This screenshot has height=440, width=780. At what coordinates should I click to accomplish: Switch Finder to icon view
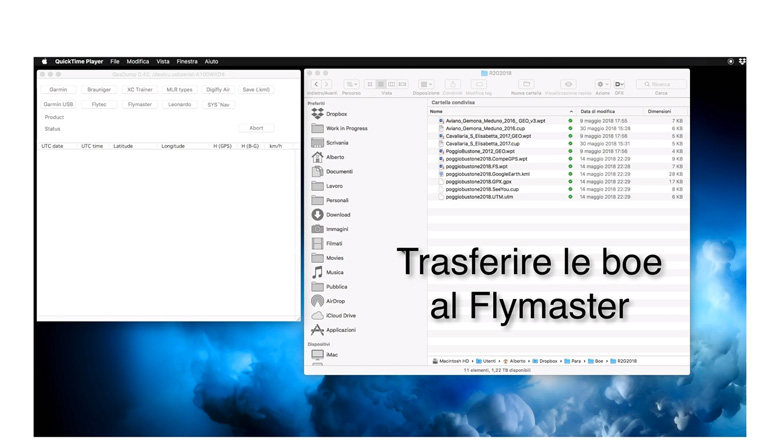pos(370,85)
